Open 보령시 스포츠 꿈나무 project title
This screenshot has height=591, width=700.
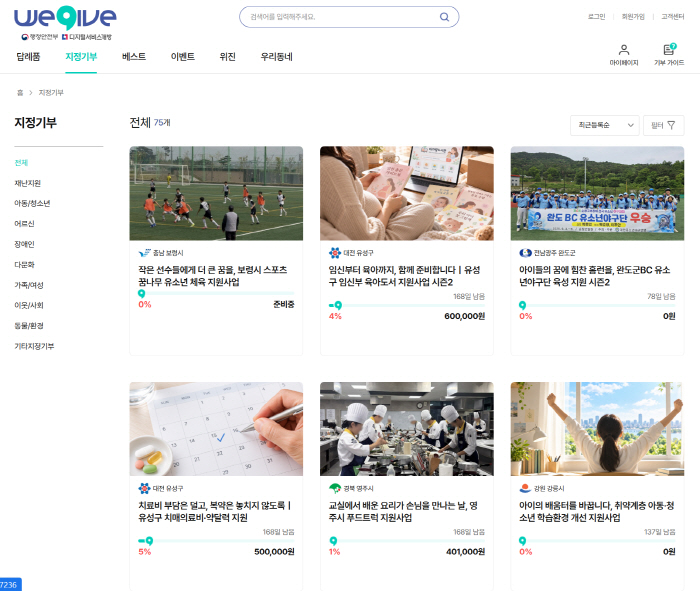click(212, 276)
